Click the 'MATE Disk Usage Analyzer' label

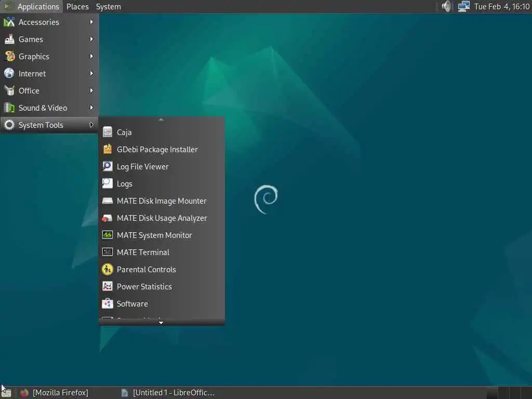[x=162, y=218]
